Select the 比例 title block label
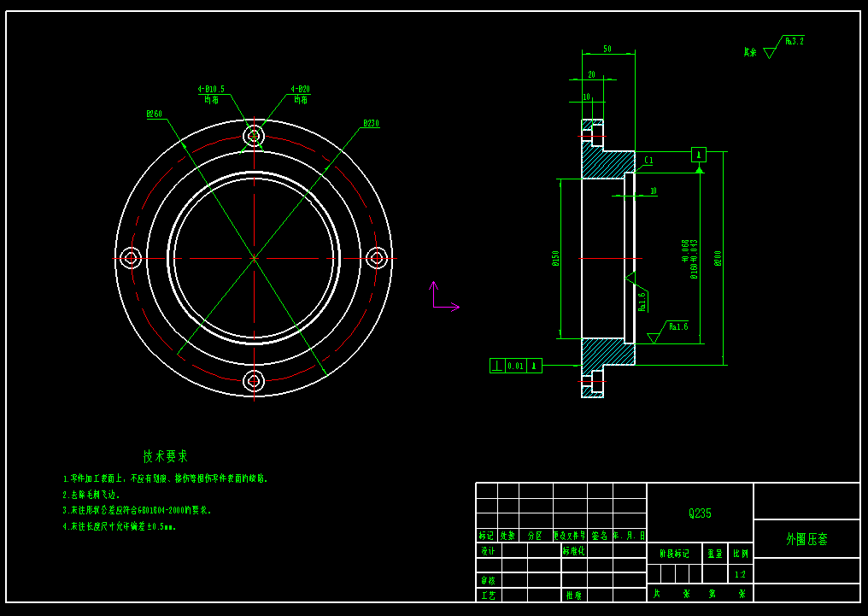 tap(741, 554)
